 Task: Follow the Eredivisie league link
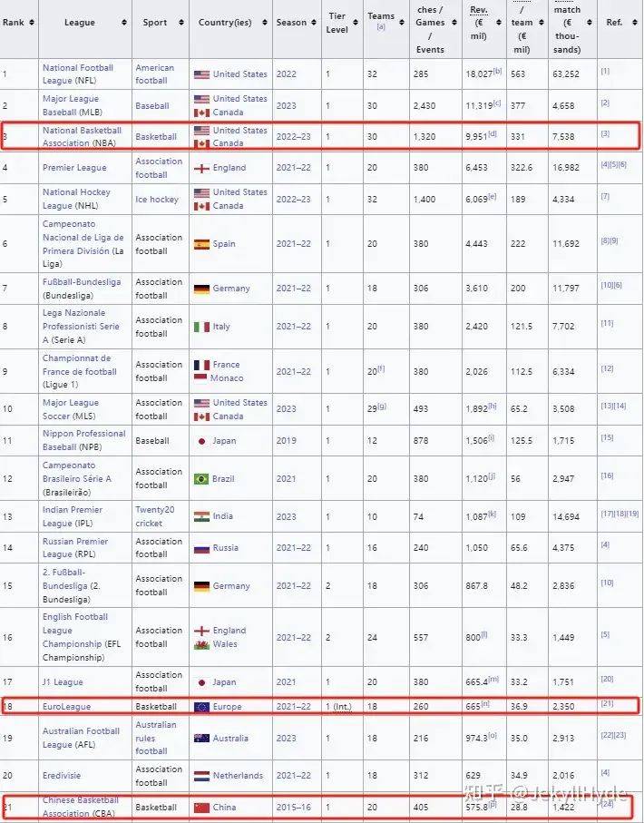click(x=63, y=776)
